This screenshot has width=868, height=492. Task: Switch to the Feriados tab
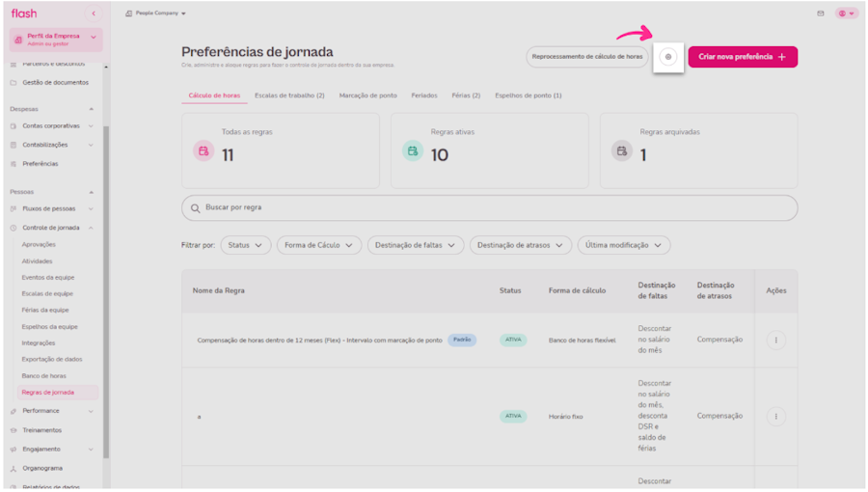[x=424, y=96]
